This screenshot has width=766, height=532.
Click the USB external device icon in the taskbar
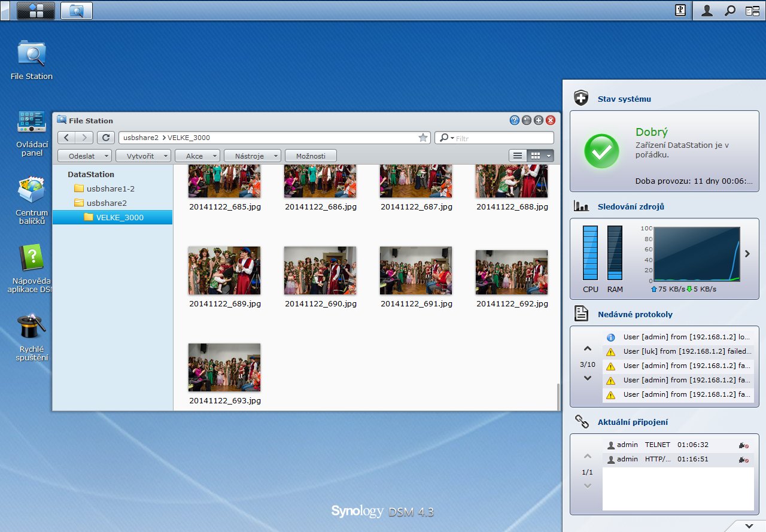[x=680, y=10]
